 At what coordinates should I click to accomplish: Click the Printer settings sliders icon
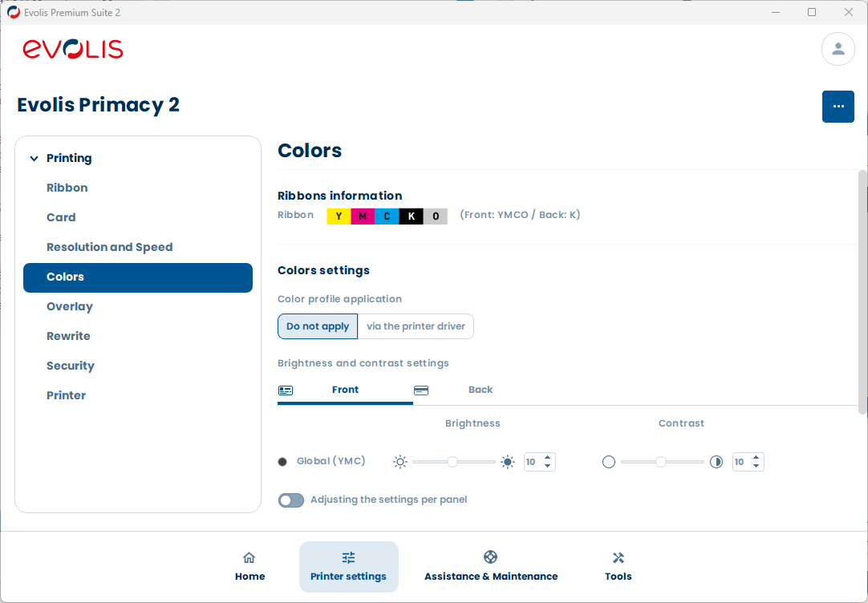(348, 558)
